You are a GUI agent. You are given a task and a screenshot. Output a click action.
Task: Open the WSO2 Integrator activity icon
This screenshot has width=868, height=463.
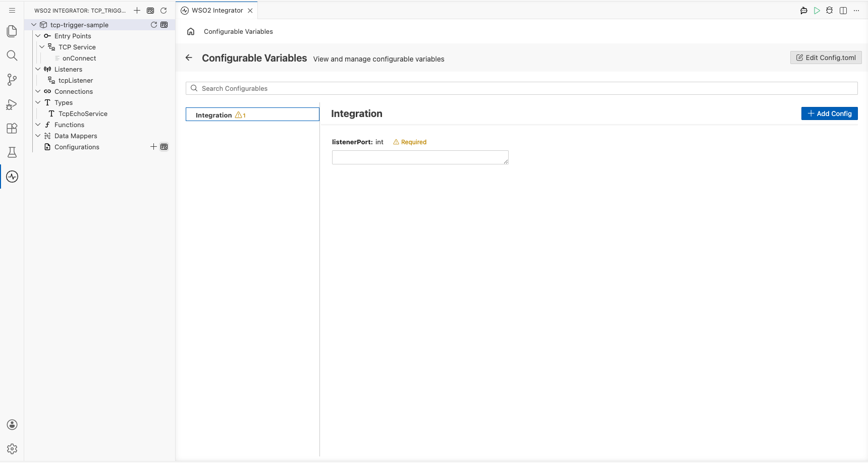tap(12, 177)
